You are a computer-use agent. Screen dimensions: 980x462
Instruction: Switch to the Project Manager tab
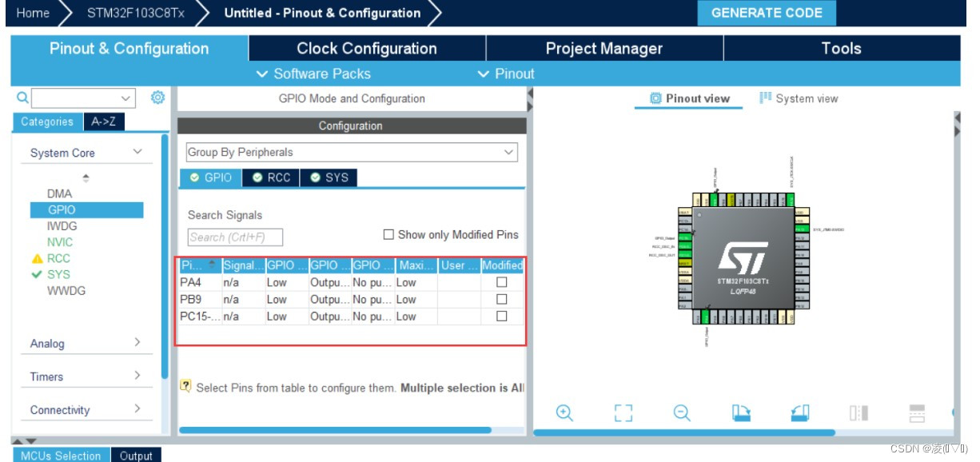point(604,48)
